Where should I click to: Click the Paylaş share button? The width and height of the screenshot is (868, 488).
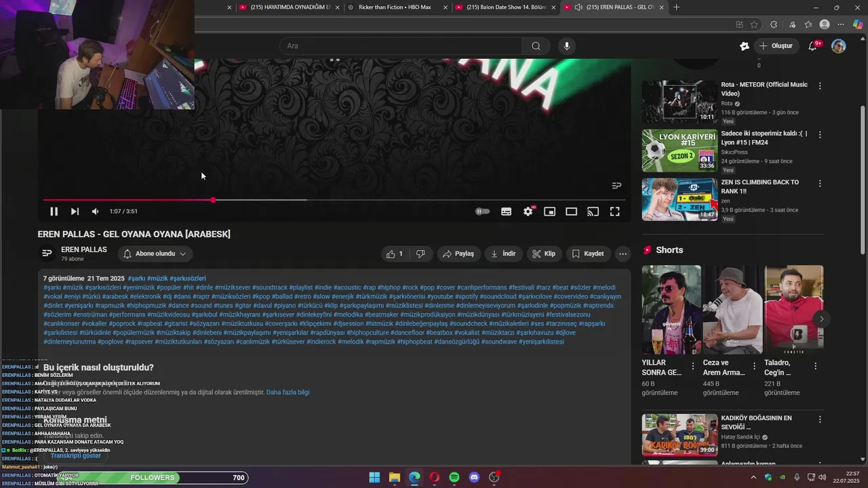tap(458, 253)
